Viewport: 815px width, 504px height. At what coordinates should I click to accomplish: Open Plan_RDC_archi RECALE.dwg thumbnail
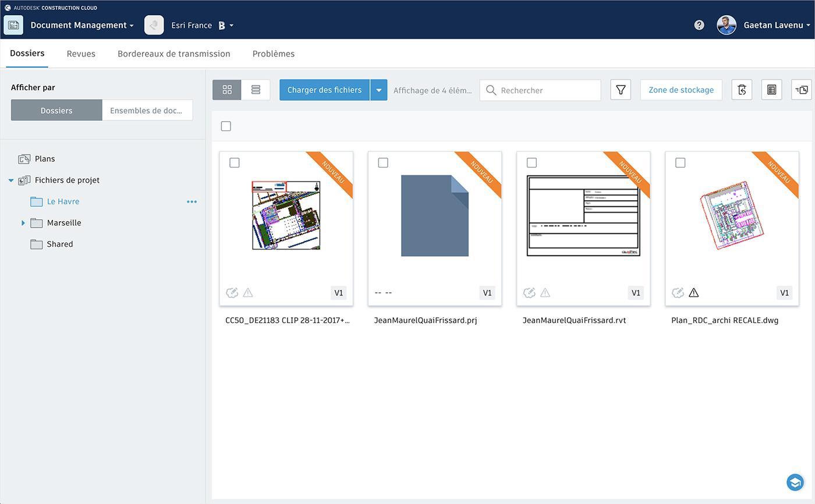coord(732,215)
